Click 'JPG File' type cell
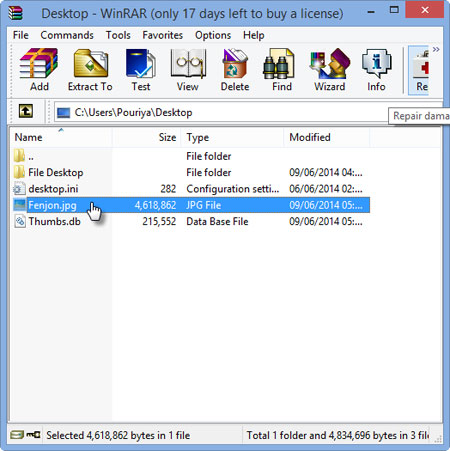The height and width of the screenshot is (451, 450). tap(204, 205)
